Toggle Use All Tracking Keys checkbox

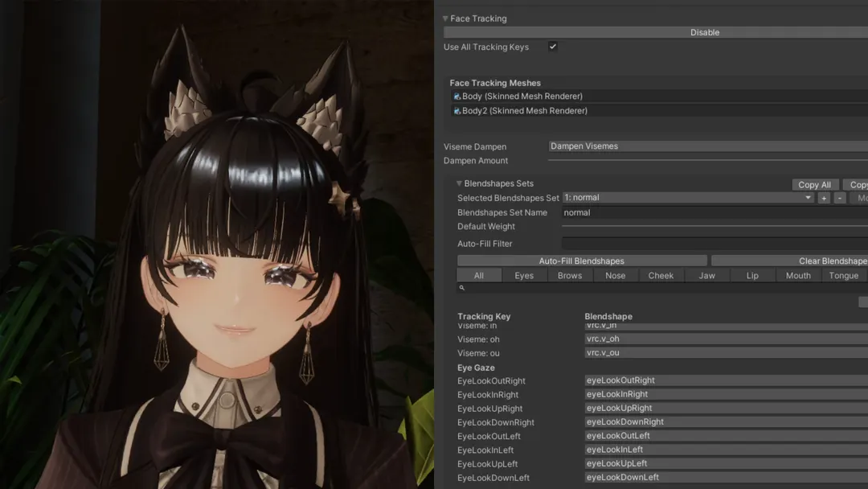coord(552,47)
